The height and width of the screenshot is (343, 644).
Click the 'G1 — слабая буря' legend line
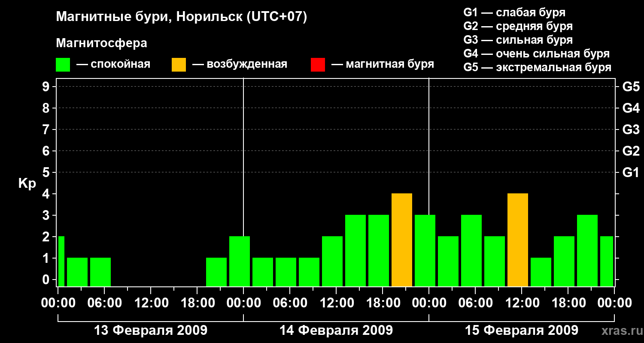coord(514,12)
